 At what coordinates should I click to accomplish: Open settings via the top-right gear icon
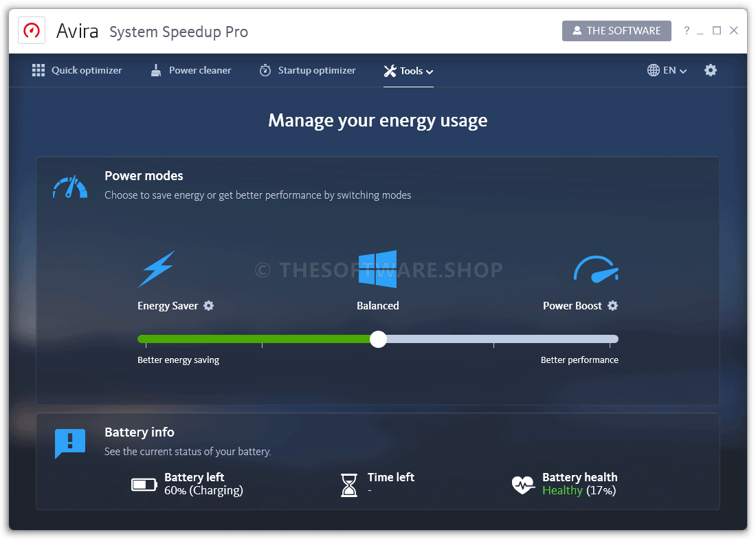(710, 70)
